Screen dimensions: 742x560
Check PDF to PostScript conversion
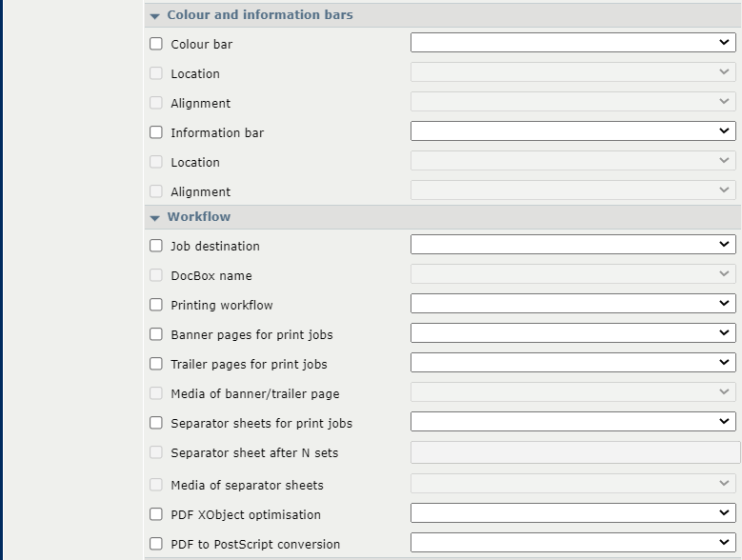point(156,544)
